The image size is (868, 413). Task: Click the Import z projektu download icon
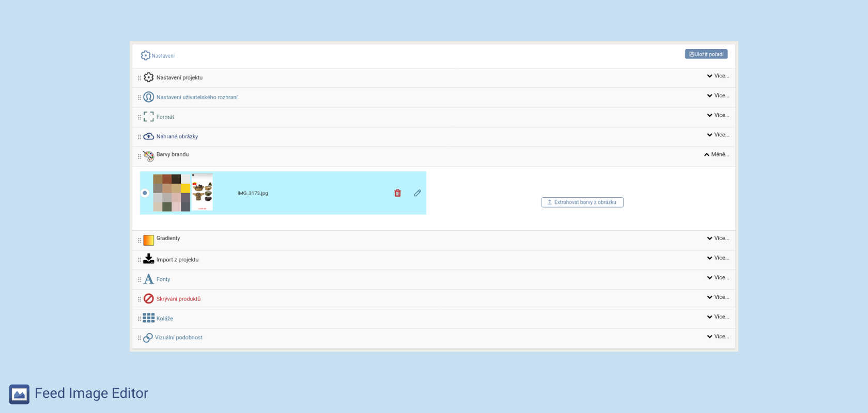[x=149, y=259]
